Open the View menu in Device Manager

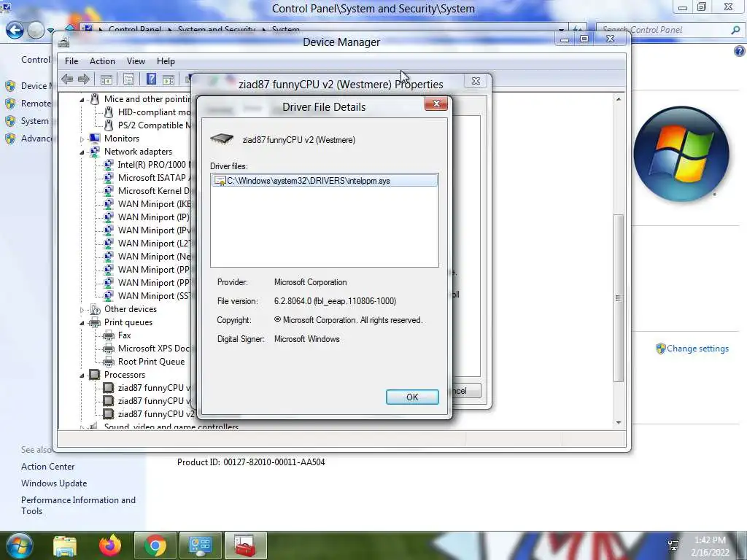click(x=136, y=61)
